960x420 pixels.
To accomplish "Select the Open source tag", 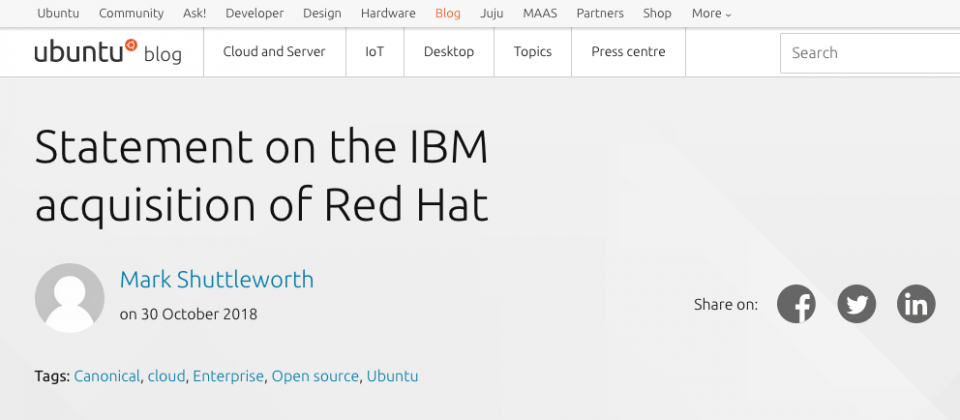I will (315, 376).
